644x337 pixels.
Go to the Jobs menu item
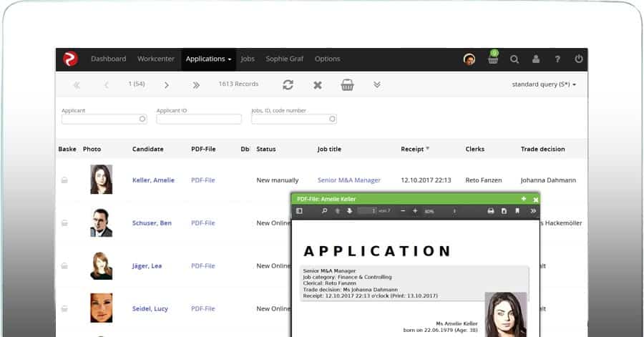[x=248, y=59]
